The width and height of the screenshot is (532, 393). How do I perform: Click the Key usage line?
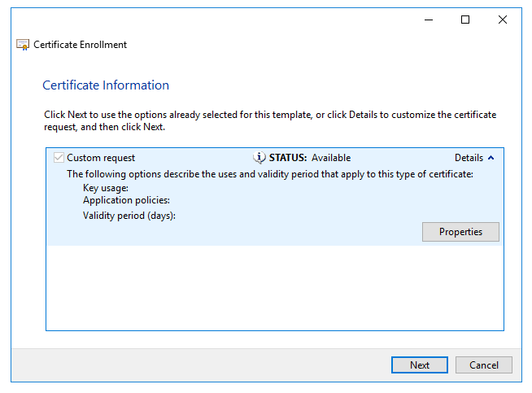click(x=106, y=188)
